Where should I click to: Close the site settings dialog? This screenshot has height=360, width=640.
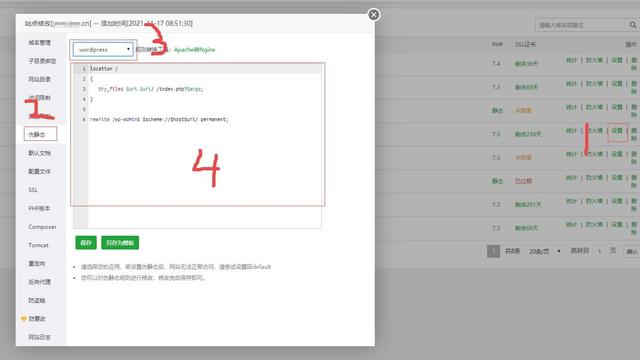tap(373, 15)
